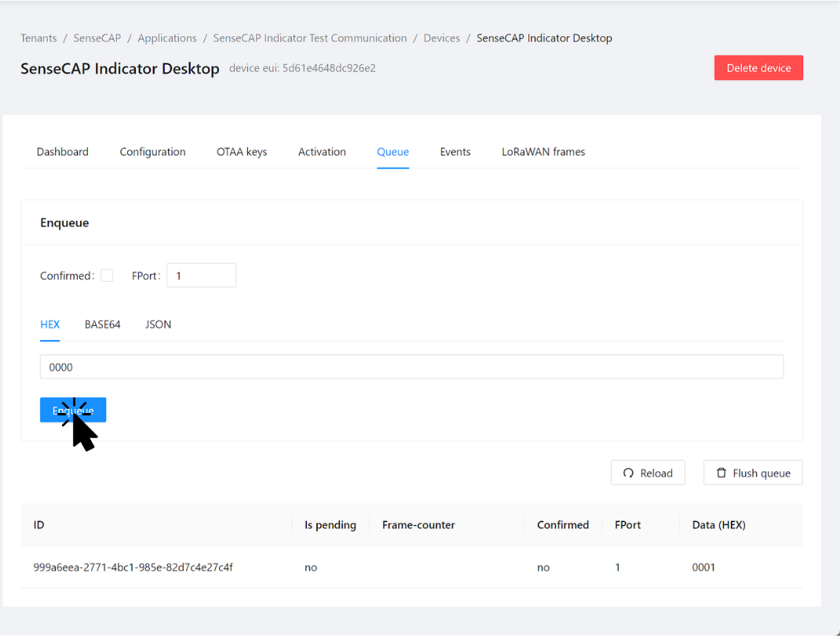Viewport: 840px width, 636px height.
Task: Switch to the JSON payload tab
Action: [x=158, y=324]
